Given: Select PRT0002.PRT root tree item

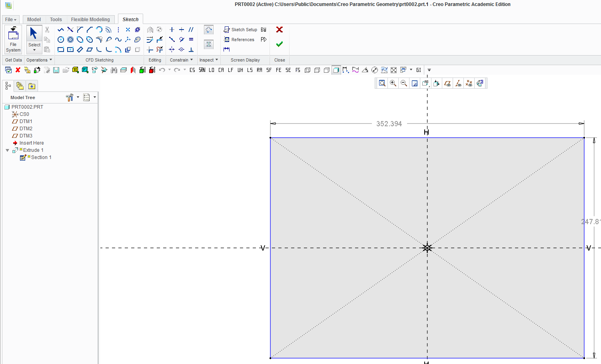Looking at the screenshot, I should (24, 107).
